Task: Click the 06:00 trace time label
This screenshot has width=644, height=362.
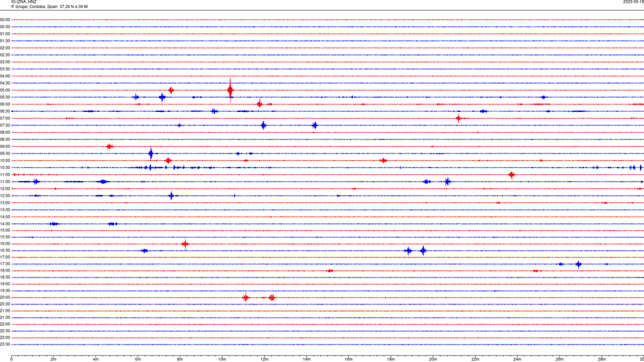Action: [5, 105]
